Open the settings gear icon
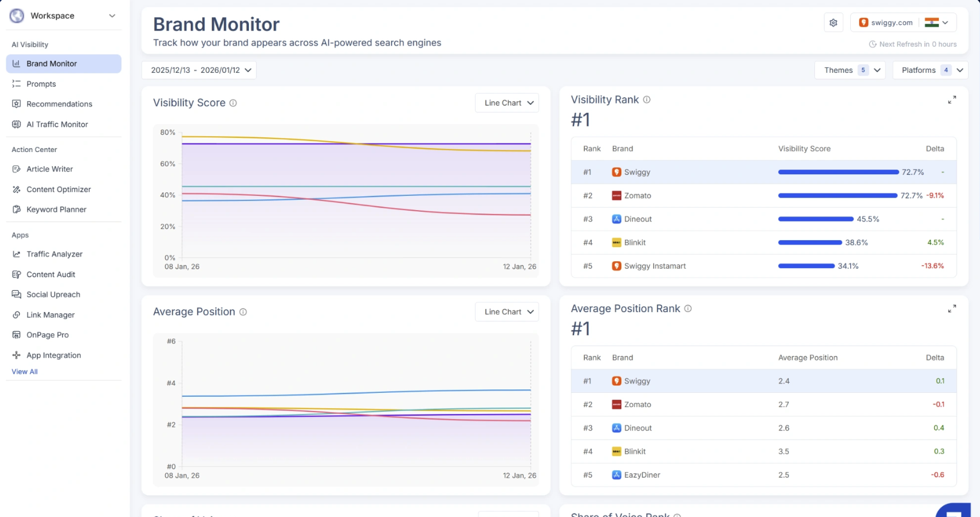Image resolution: width=980 pixels, height=517 pixels. coord(833,23)
